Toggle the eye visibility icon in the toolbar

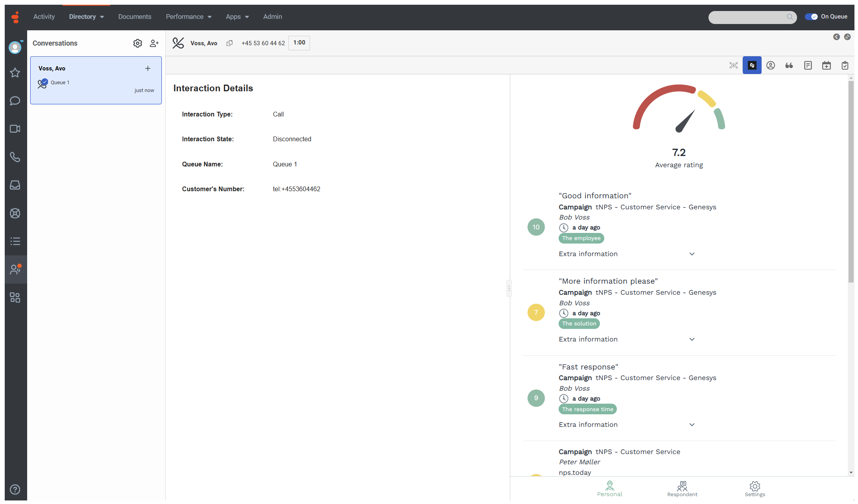[733, 65]
